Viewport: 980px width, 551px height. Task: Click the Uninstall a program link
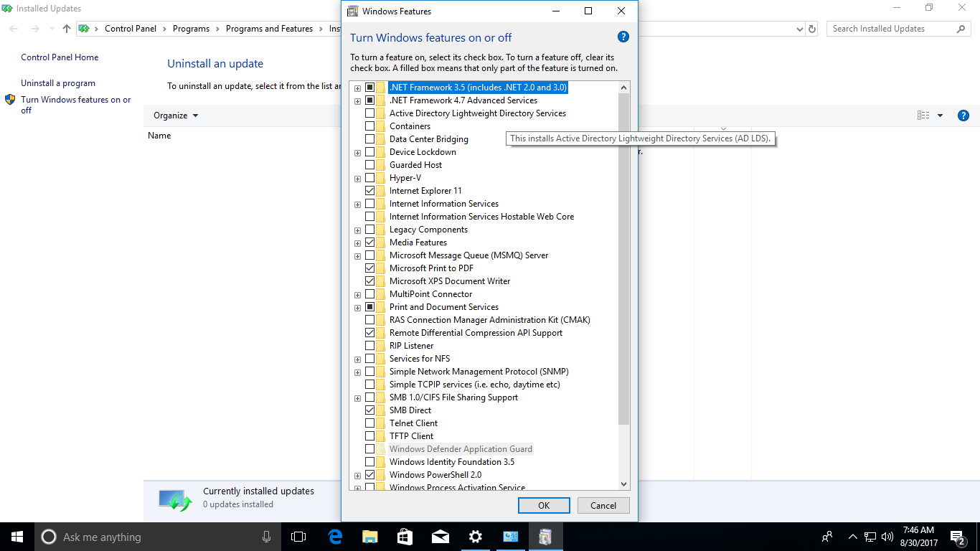pos(58,83)
